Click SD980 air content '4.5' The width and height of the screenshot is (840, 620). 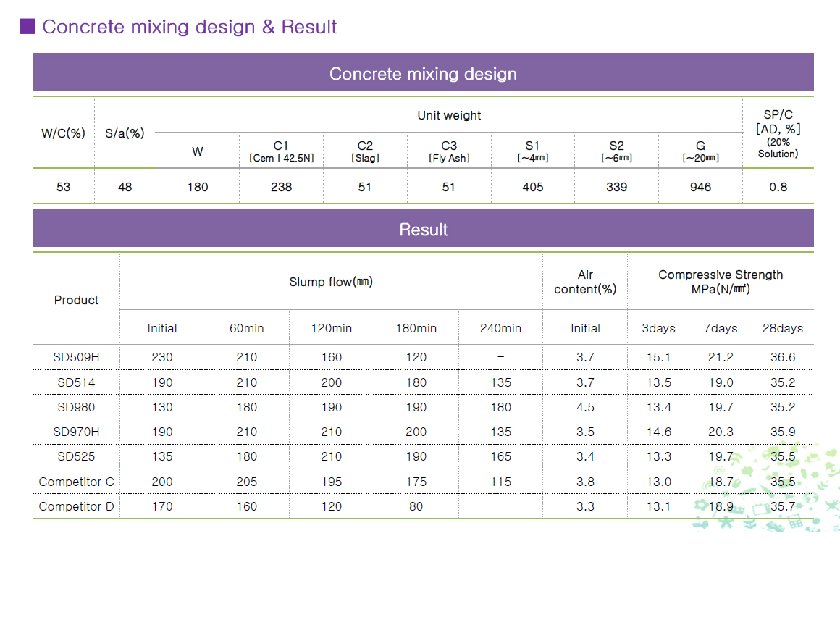tap(585, 407)
